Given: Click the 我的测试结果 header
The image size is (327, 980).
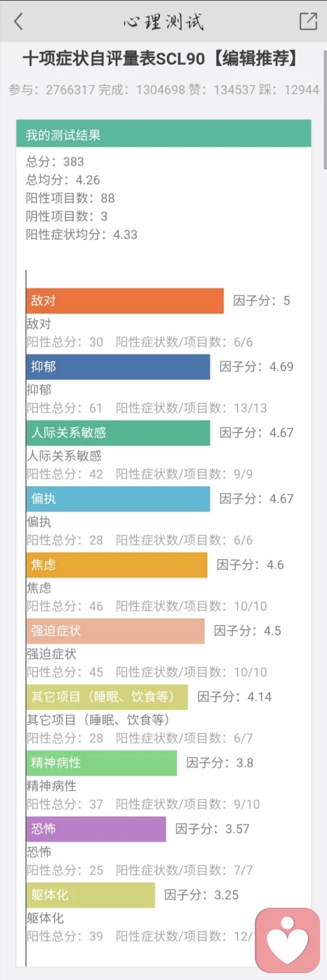Looking at the screenshot, I should [163, 134].
